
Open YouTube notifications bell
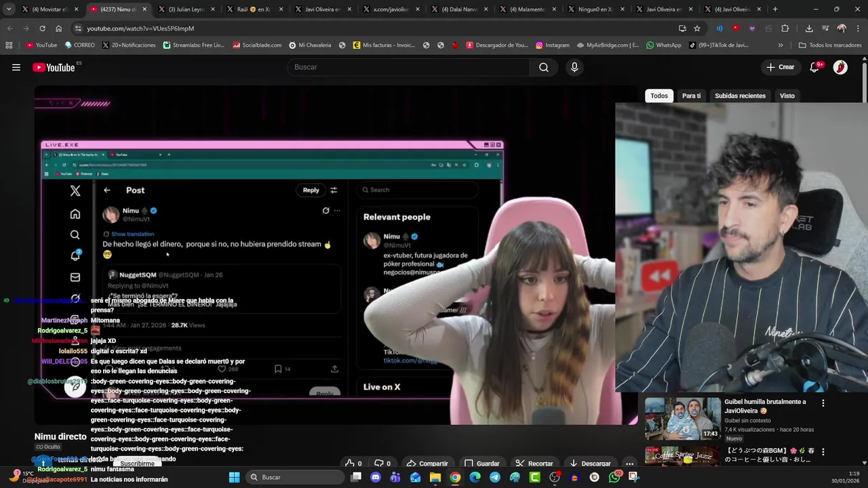click(x=815, y=67)
